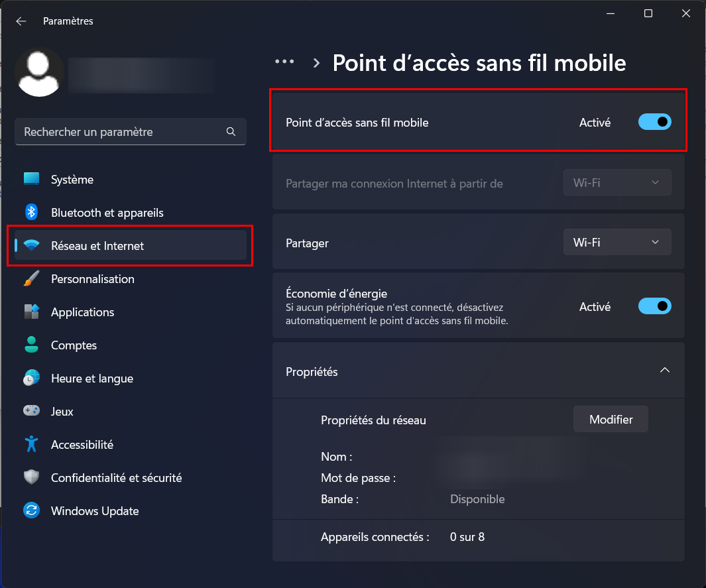Go to Confidentialité et sécurité
The width and height of the screenshot is (706, 588).
pos(116,478)
